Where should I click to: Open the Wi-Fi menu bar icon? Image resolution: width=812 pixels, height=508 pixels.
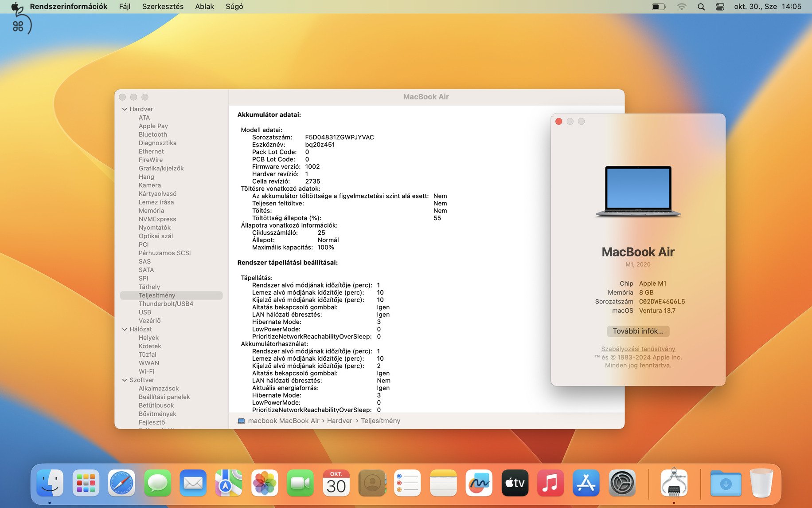coord(682,7)
